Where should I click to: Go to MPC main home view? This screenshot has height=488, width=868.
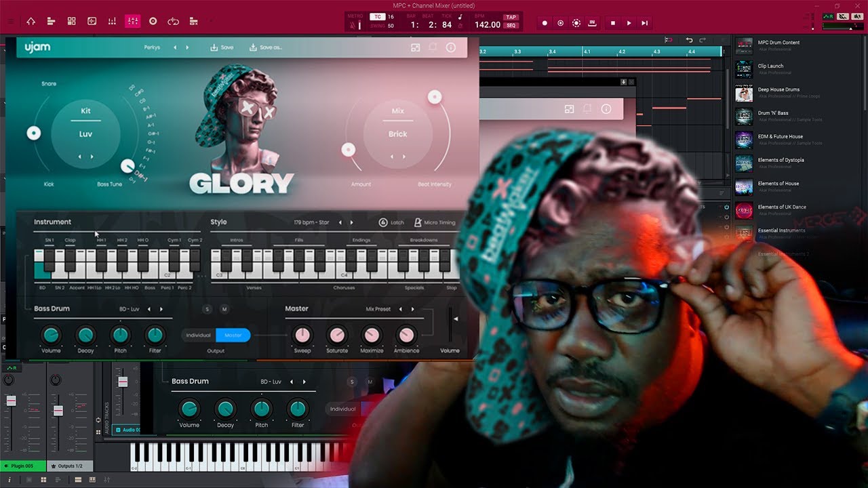[31, 22]
